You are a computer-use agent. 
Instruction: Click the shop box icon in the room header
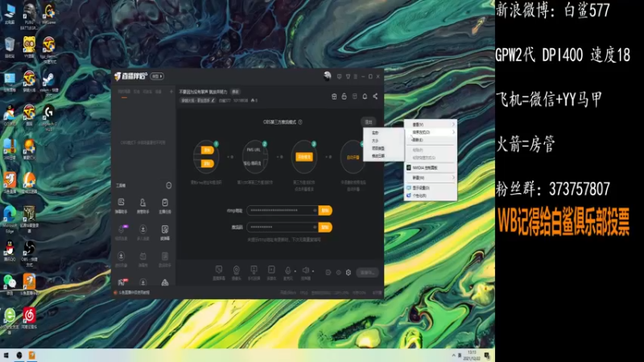pyautogui.click(x=334, y=96)
